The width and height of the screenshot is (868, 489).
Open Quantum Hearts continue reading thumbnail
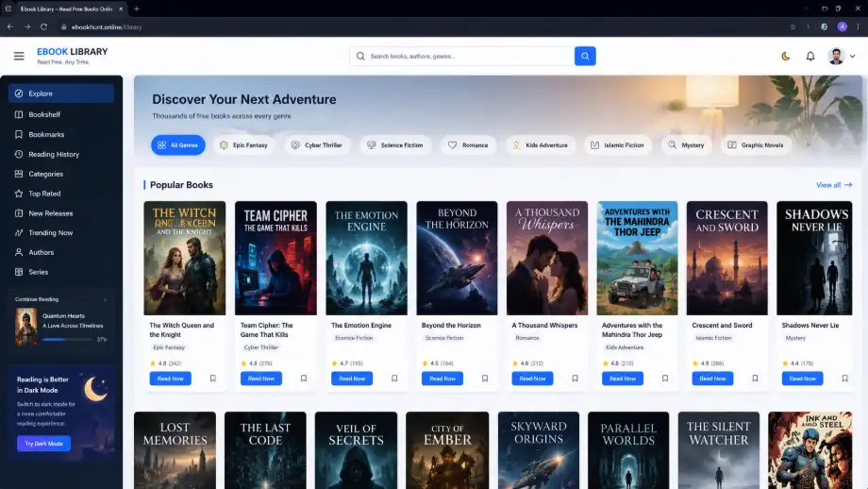26,327
